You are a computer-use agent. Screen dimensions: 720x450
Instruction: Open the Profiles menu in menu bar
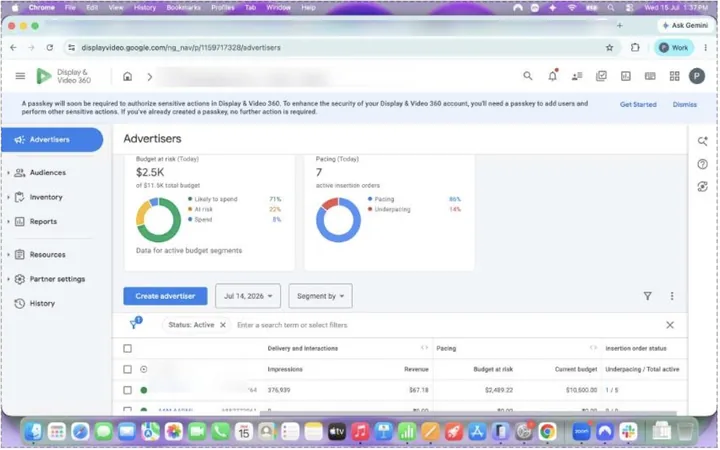click(x=223, y=7)
